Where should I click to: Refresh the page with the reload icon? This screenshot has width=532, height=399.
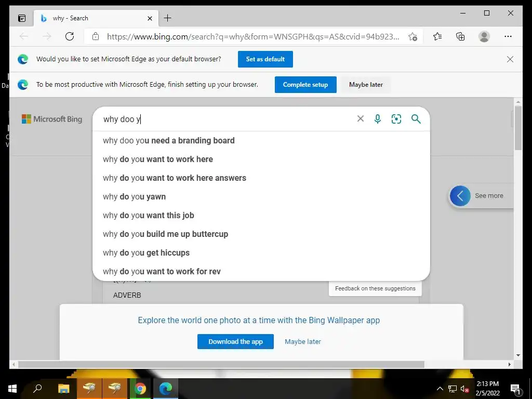(70, 36)
